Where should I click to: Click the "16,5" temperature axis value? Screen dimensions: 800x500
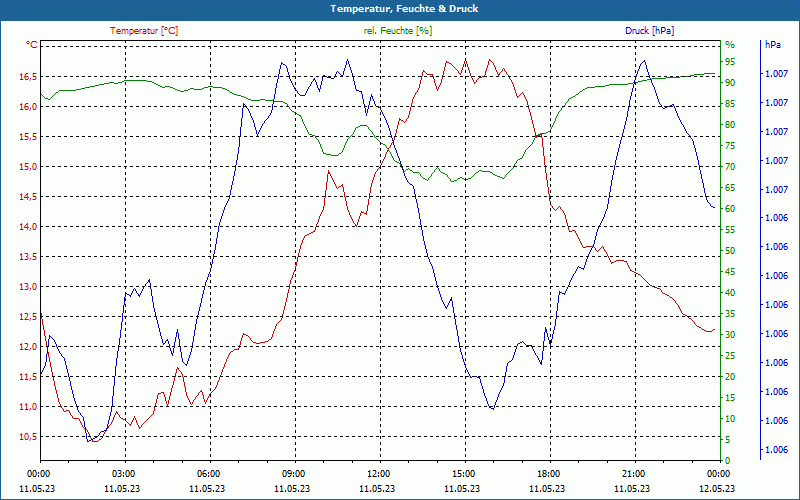[x=28, y=77]
